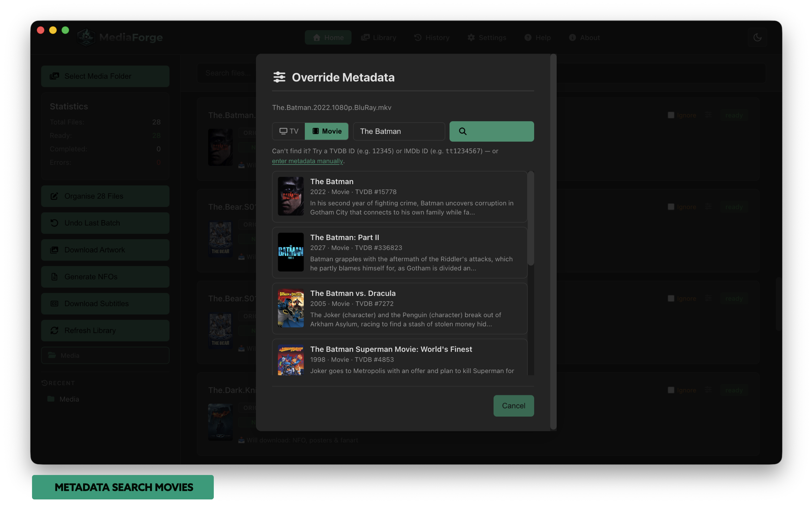
Task: Click the info icon on the About tab
Action: [x=573, y=37]
